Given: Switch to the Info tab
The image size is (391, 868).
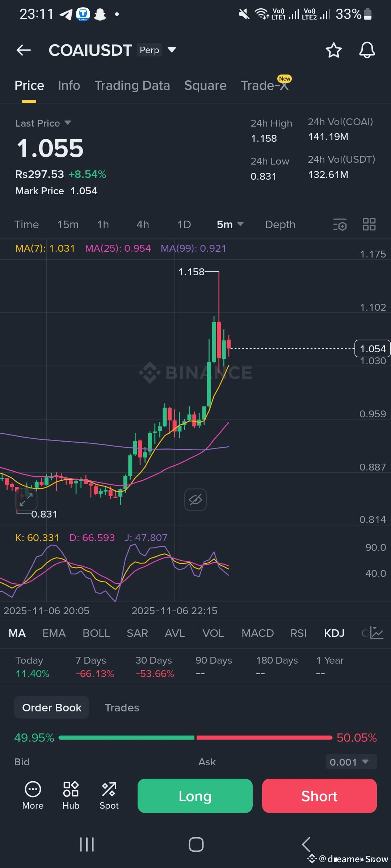Looking at the screenshot, I should coord(69,85).
